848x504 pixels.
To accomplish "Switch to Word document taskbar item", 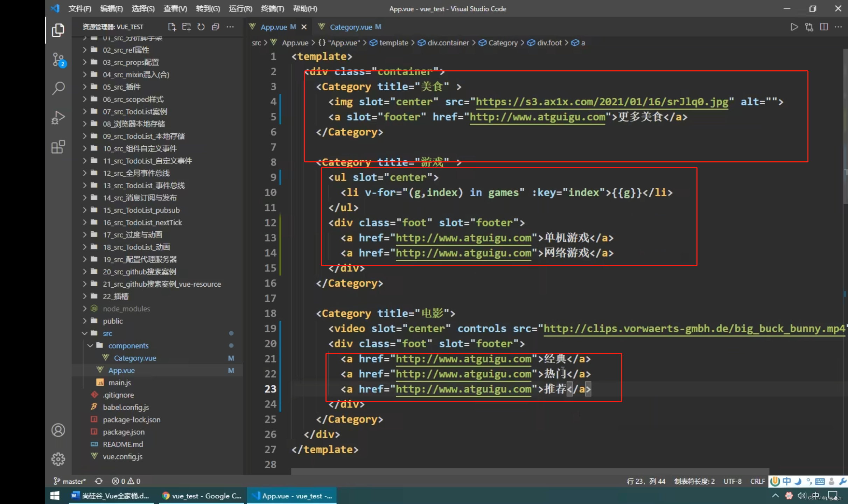I will (111, 496).
